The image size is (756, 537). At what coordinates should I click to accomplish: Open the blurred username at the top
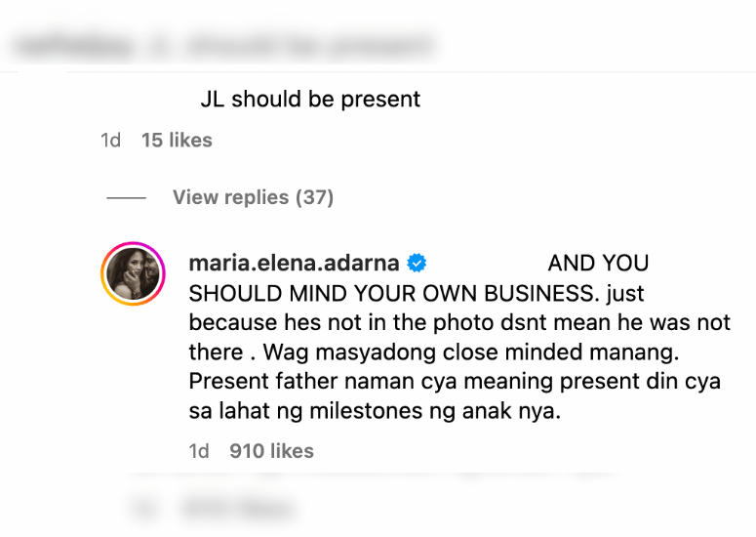[72, 47]
